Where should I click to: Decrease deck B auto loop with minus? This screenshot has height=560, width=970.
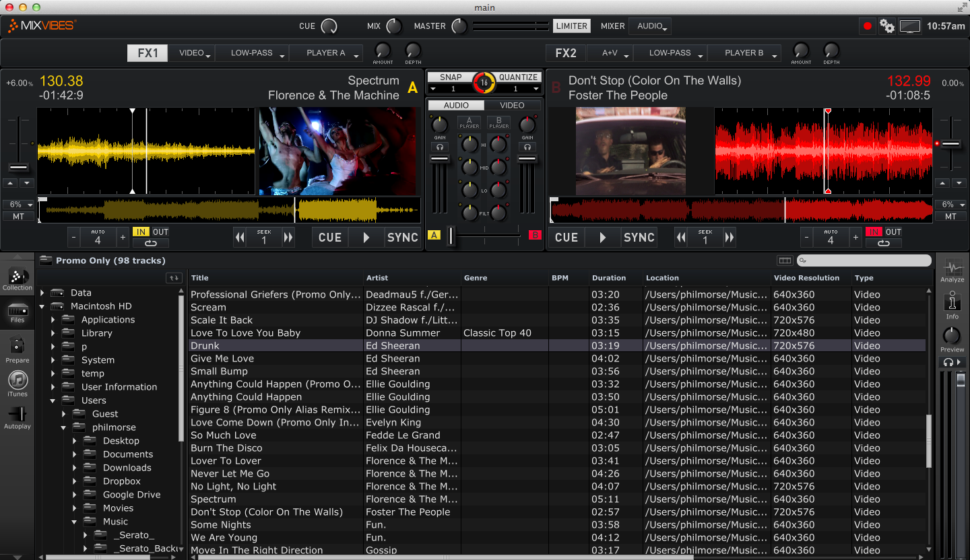(807, 237)
